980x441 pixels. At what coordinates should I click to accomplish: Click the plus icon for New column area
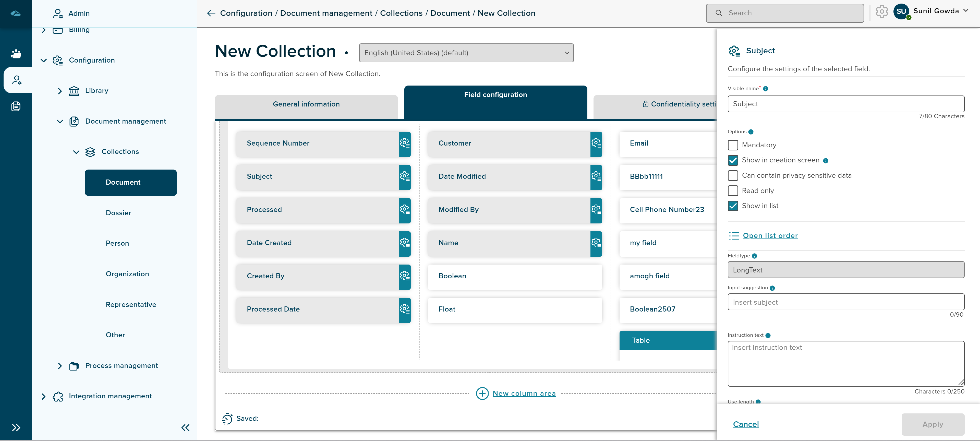(x=482, y=394)
